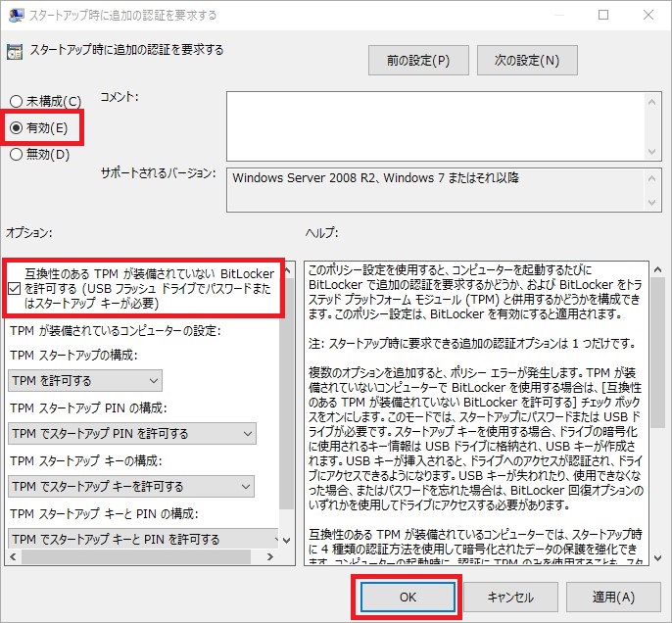The width and height of the screenshot is (672, 623).
Task: Click the TPM スタートアップ キーの構成 label
Action: [x=86, y=461]
